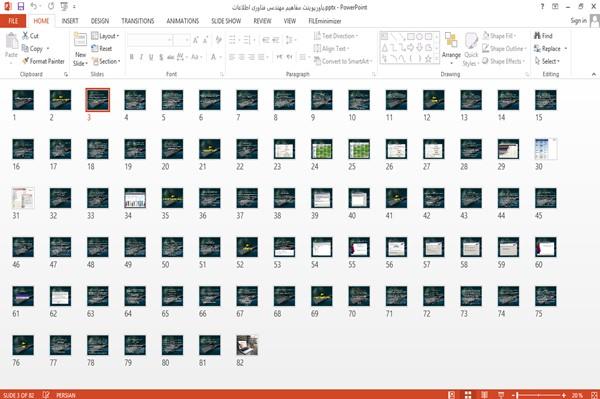Click Increase Font Size icon
600x399 pixels.
pos(196,40)
